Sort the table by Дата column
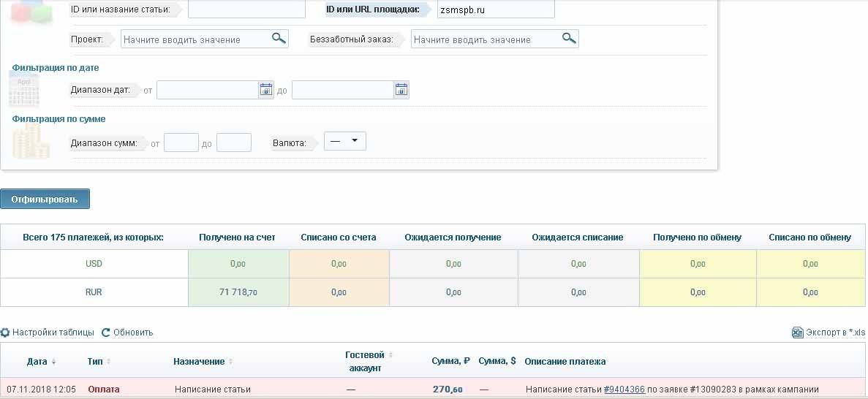This screenshot has height=399, width=868. click(x=53, y=362)
